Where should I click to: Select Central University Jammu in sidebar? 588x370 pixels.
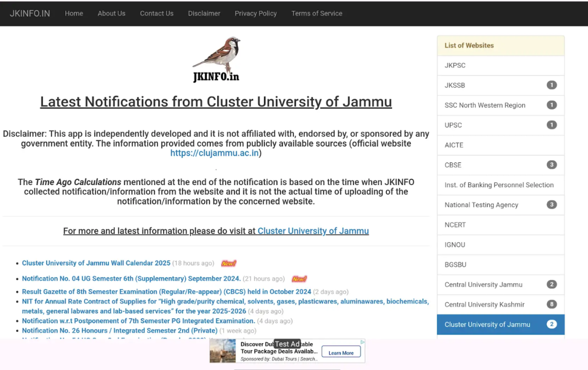click(x=501, y=285)
